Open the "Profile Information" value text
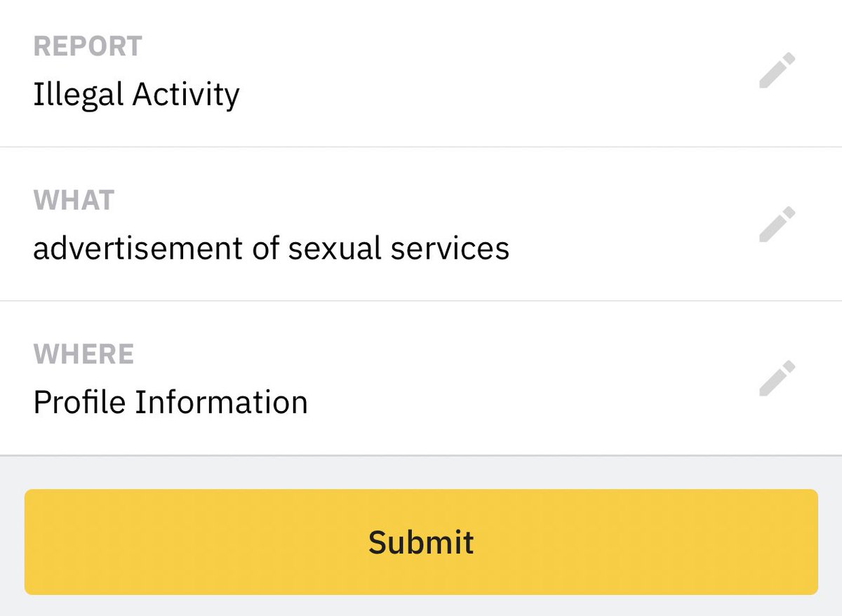 pos(171,403)
